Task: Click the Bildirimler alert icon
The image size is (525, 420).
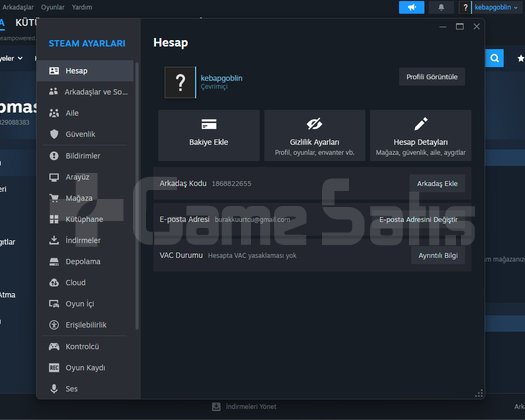Action: click(54, 156)
